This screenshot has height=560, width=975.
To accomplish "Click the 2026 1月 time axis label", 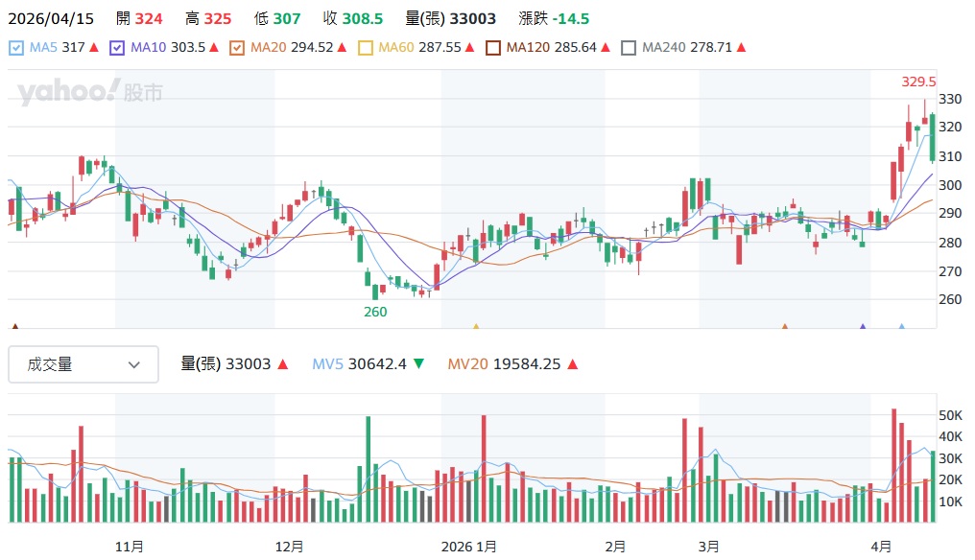I will coord(468,547).
